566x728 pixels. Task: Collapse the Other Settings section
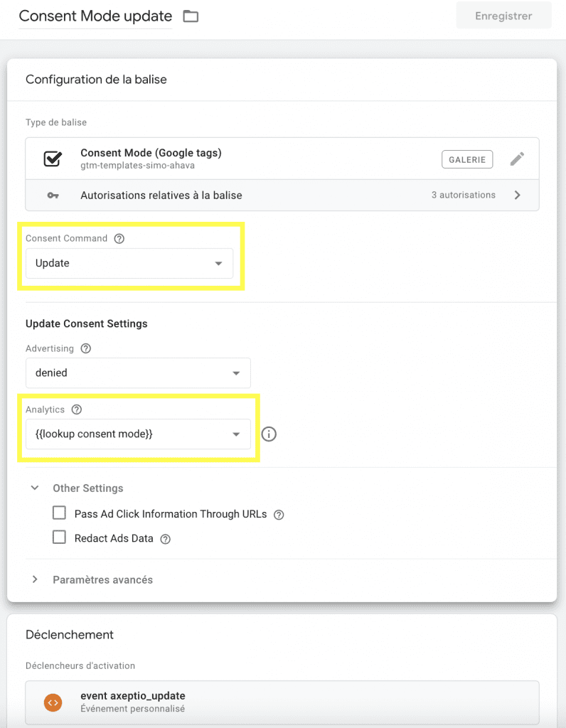tap(35, 488)
